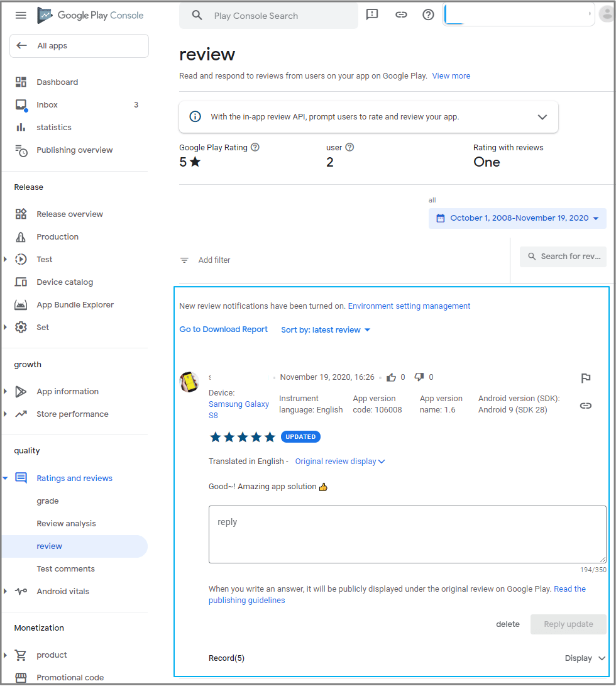Mark the review helpful with thumbs up
The width and height of the screenshot is (616, 686).
[391, 377]
